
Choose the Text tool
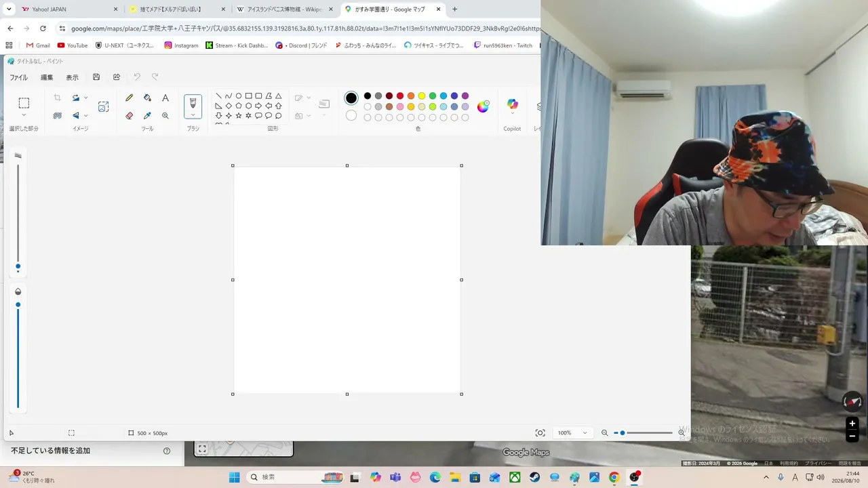click(165, 98)
